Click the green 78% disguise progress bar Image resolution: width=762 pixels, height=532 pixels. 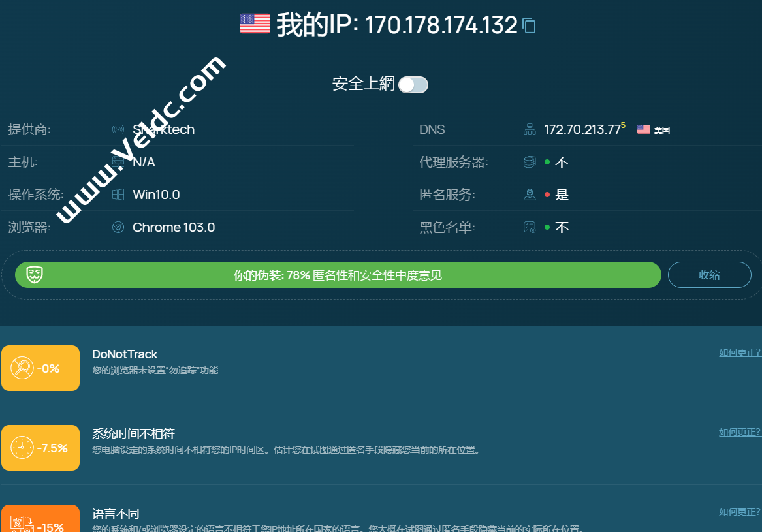[338, 275]
